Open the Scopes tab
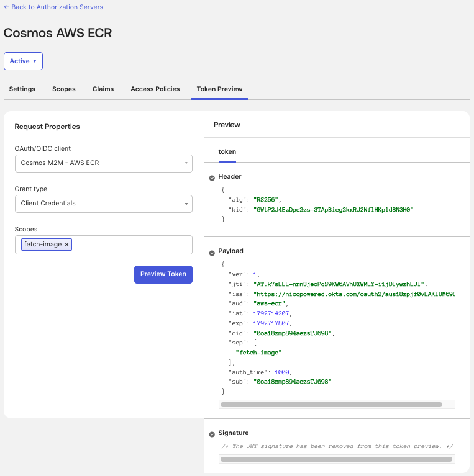Image resolution: width=474 pixels, height=476 pixels. pos(64,89)
